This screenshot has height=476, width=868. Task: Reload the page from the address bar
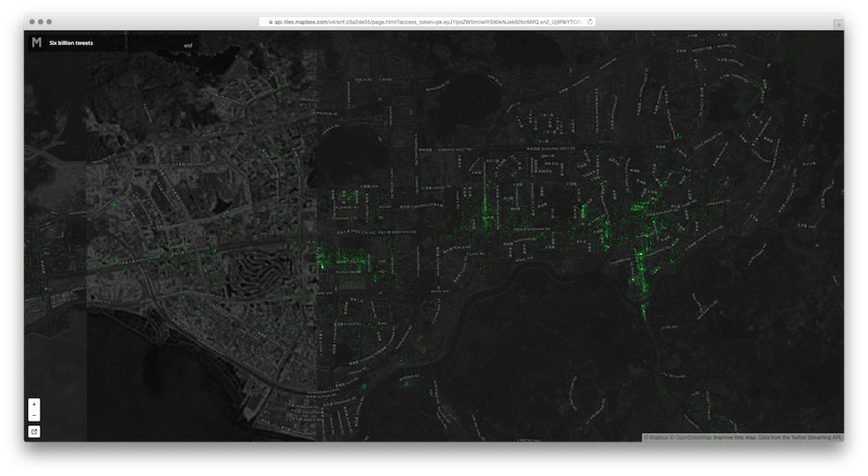click(x=590, y=22)
